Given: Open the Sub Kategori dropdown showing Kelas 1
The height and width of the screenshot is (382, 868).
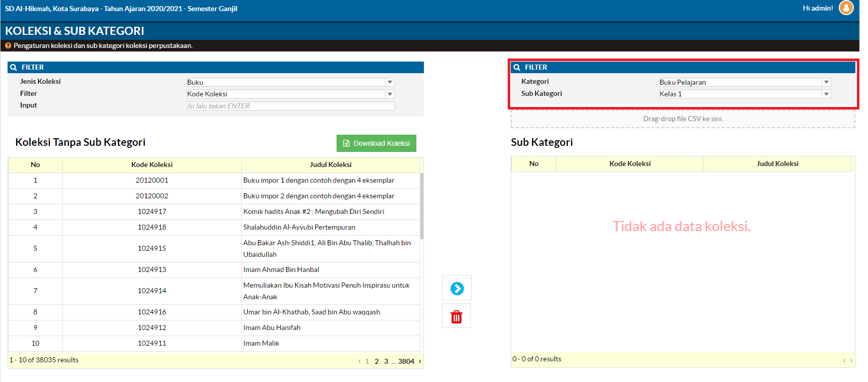Looking at the screenshot, I should (744, 94).
